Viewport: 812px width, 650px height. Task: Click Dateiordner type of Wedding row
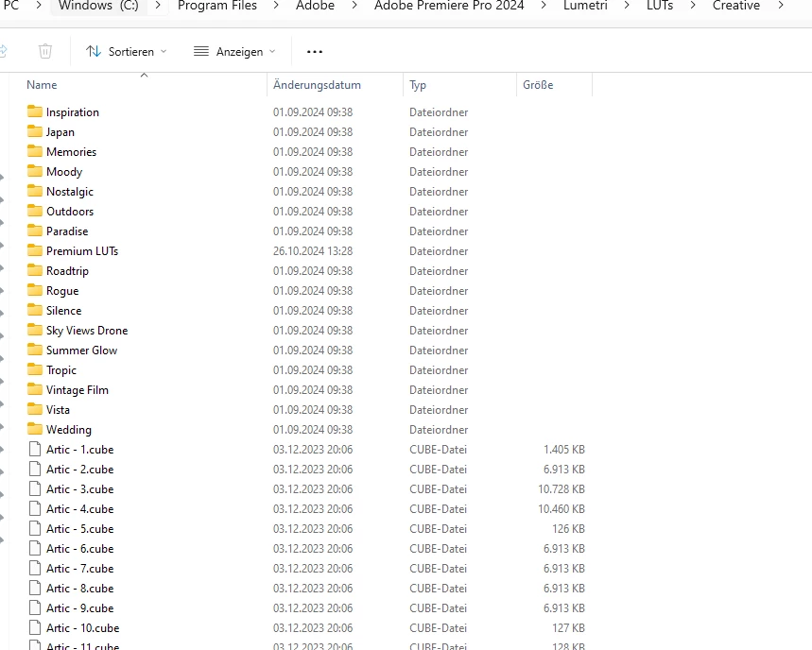(439, 430)
